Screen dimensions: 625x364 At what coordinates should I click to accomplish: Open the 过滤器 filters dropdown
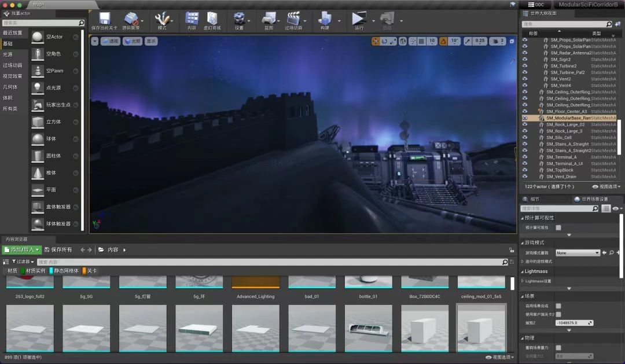click(20, 262)
